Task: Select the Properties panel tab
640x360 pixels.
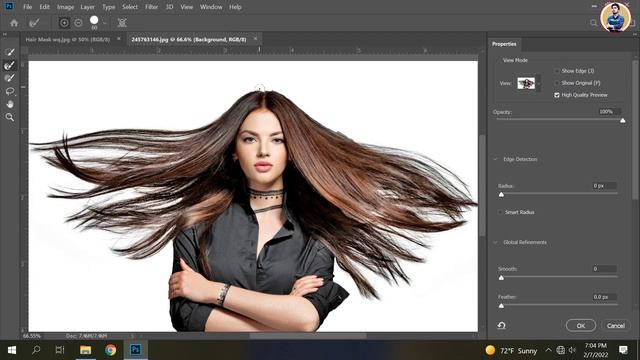Action: 504,44
